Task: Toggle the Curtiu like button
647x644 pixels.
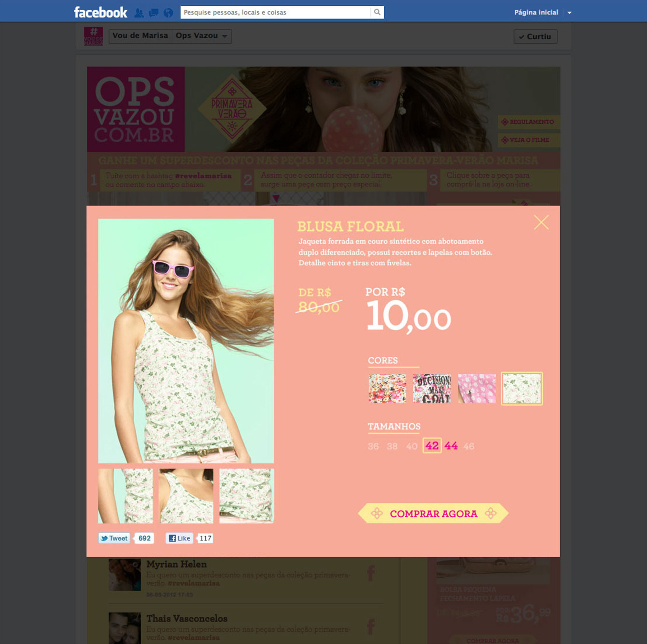Action: (535, 36)
